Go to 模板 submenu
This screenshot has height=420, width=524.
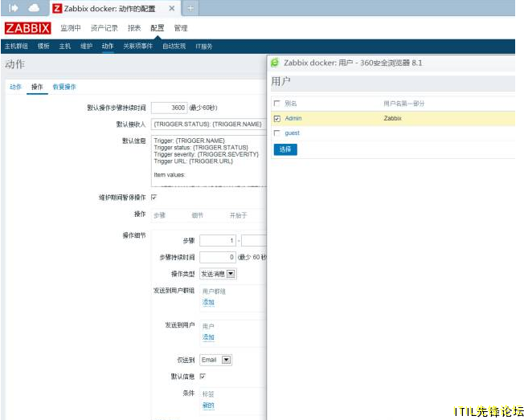(43, 46)
